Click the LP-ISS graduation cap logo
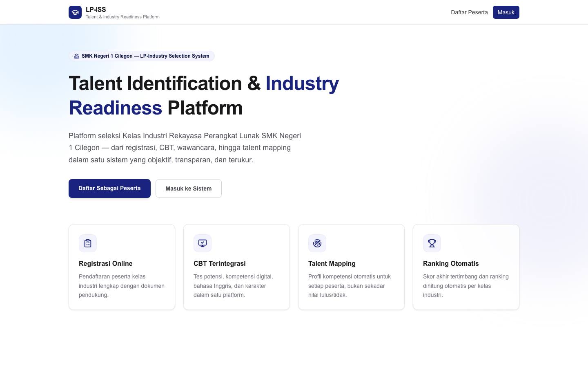The height and width of the screenshot is (368, 588). (x=75, y=12)
